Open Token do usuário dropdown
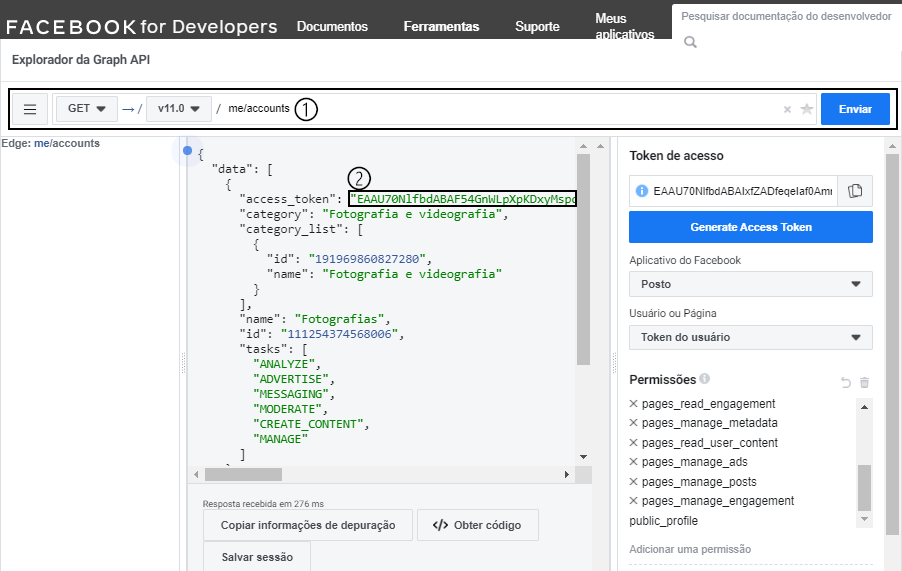902x571 pixels. tap(751, 337)
